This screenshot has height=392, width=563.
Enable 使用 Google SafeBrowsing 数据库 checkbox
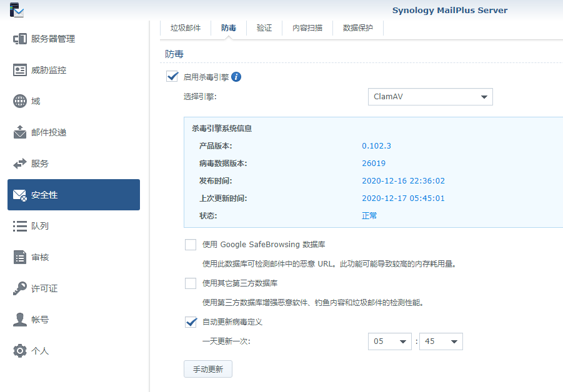point(191,245)
